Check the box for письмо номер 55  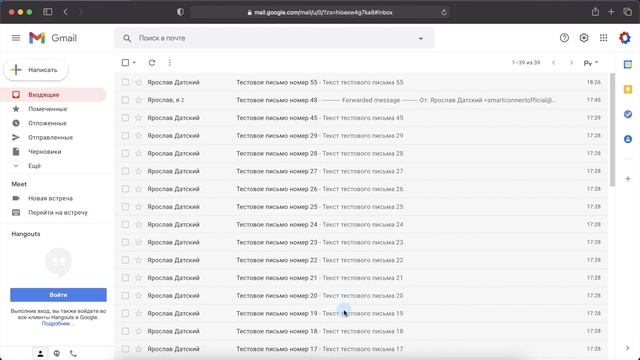coord(125,82)
